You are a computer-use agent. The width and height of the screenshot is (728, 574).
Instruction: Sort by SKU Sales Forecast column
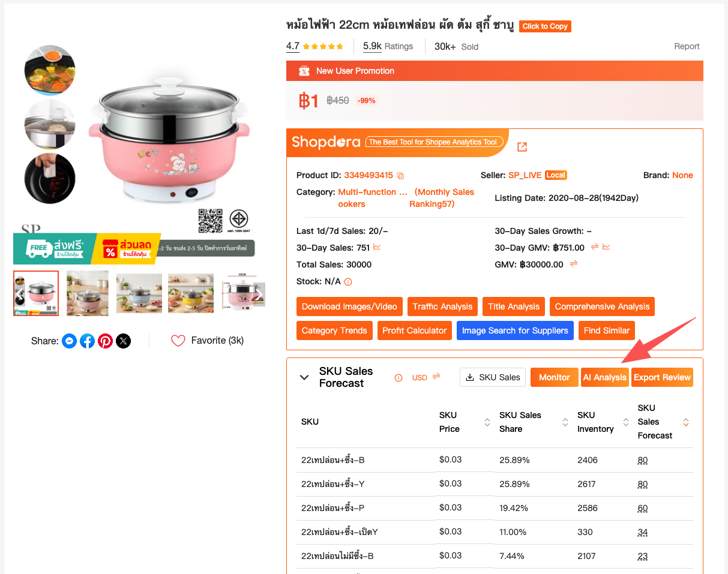(x=686, y=422)
